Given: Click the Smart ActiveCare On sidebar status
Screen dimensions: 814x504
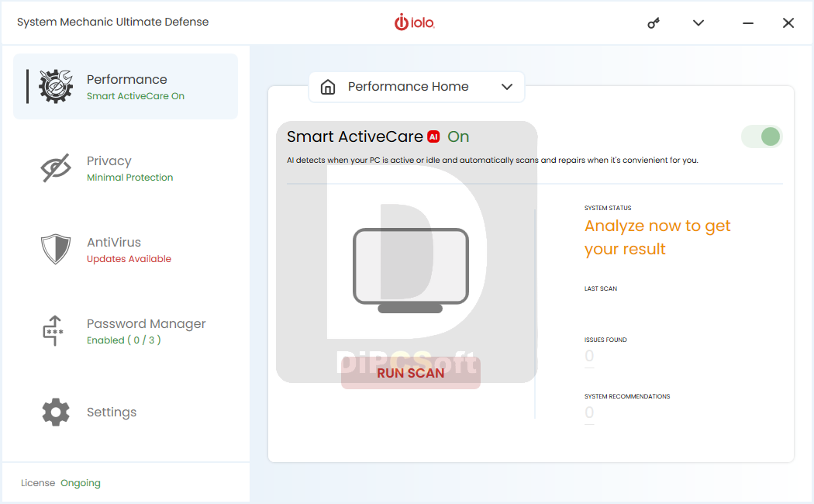Looking at the screenshot, I should click(136, 96).
